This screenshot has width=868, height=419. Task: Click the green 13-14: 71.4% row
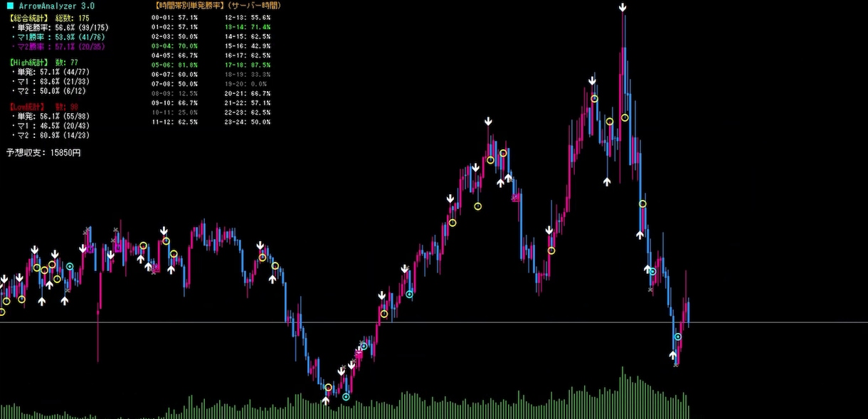point(248,27)
